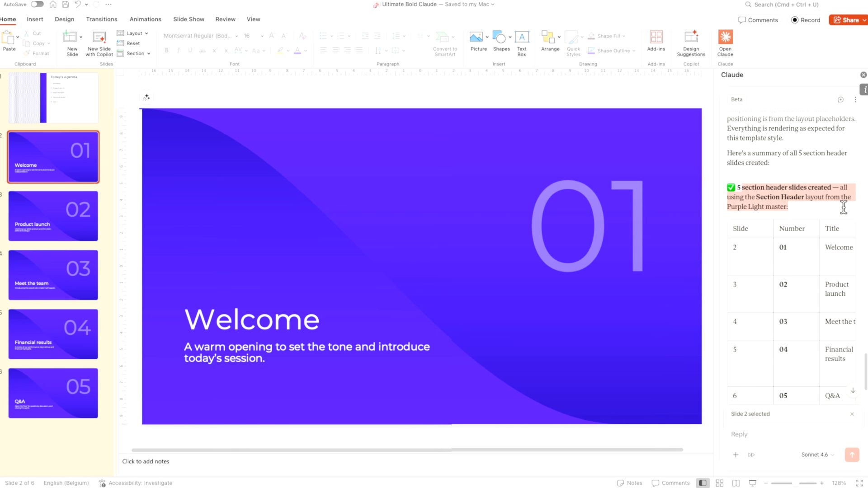Open the Sonnet 4.6 model selector
Viewport: 868px width, 488px height.
pos(817,455)
